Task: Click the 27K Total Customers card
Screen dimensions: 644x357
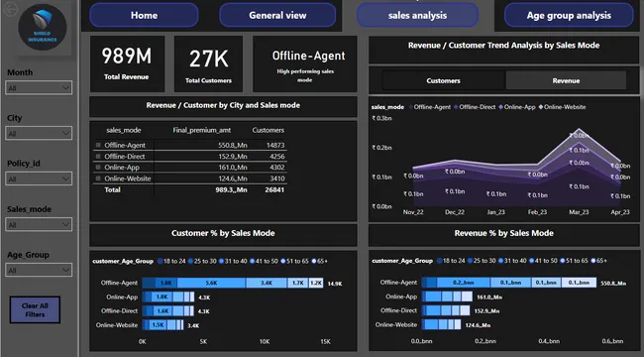Action: (208, 63)
